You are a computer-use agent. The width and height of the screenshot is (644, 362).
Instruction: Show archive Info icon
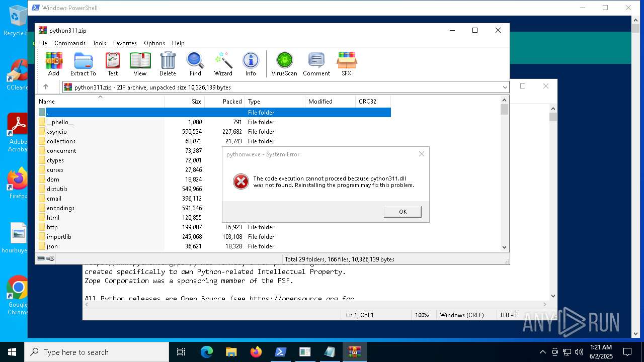tap(251, 64)
